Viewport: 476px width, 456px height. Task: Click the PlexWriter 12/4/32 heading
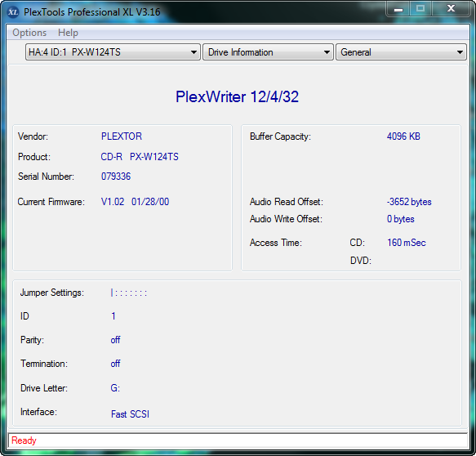pyautogui.click(x=237, y=97)
